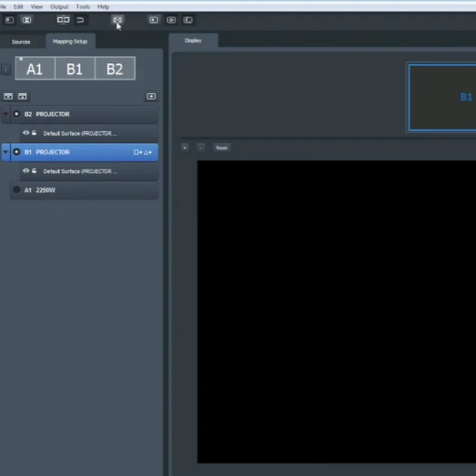Screen dimensions: 476x476
Task: Toggle the lock on B1 Default Surface
Action: pos(34,171)
